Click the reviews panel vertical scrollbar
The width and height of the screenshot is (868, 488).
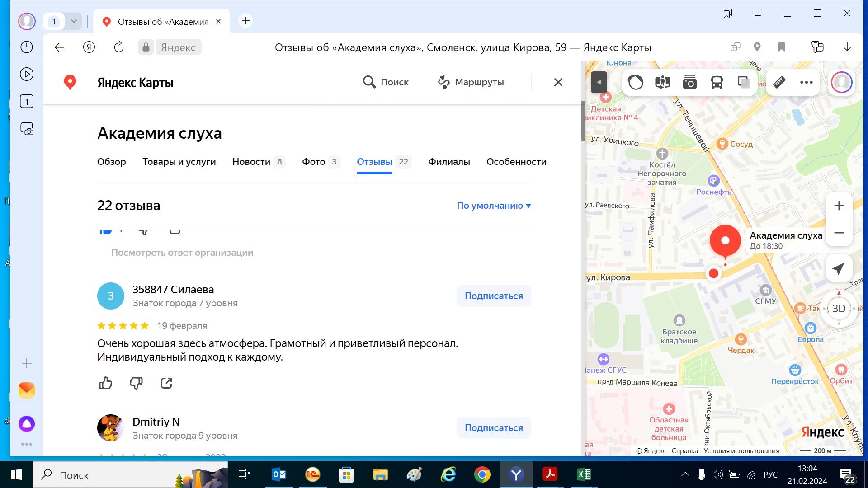pyautogui.click(x=583, y=122)
